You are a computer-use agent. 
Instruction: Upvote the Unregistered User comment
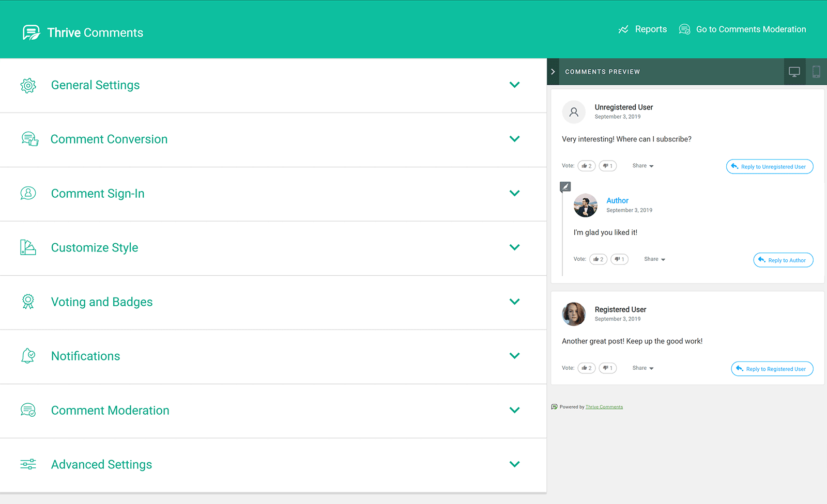pyautogui.click(x=587, y=166)
